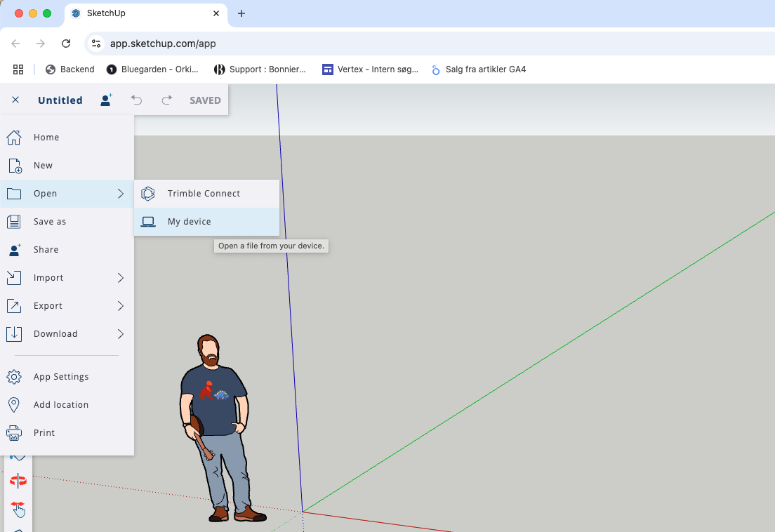Create a New model
The image size is (775, 532).
[43, 166]
